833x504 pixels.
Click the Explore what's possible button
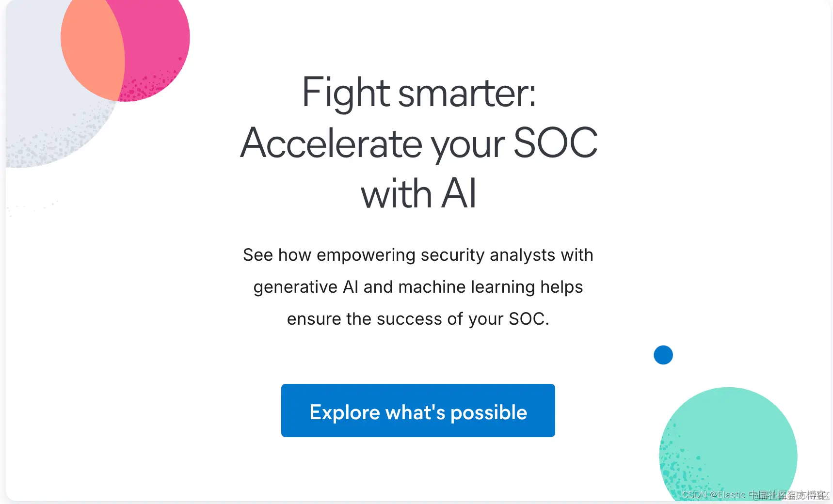(x=418, y=410)
